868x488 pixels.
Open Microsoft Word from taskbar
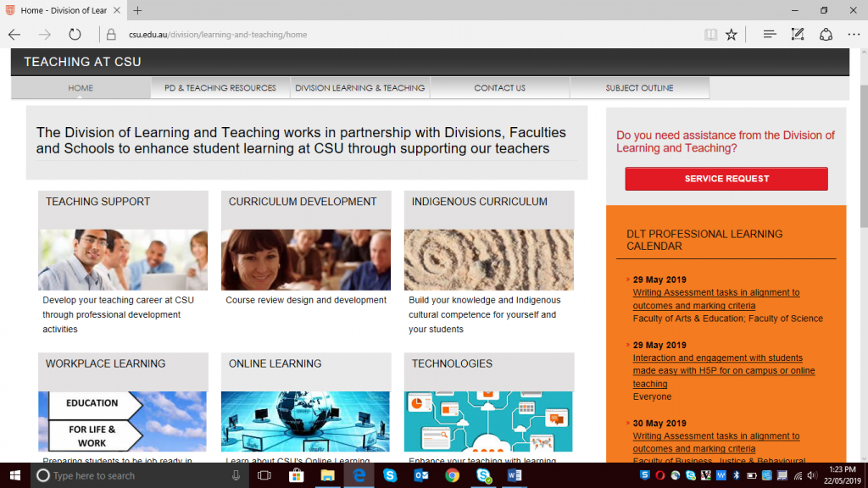click(x=515, y=475)
